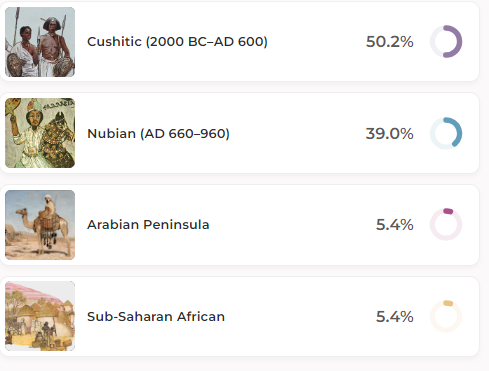Viewport: 489px width, 371px height.
Task: Click the blue Nubian donut chart icon
Action: (446, 133)
